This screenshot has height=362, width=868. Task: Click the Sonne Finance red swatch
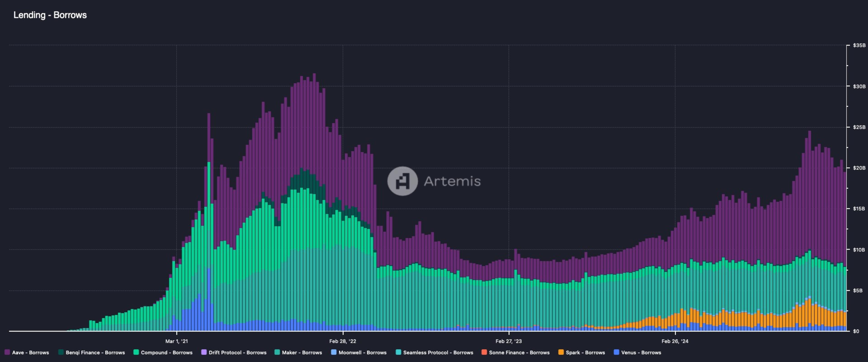pyautogui.click(x=484, y=352)
